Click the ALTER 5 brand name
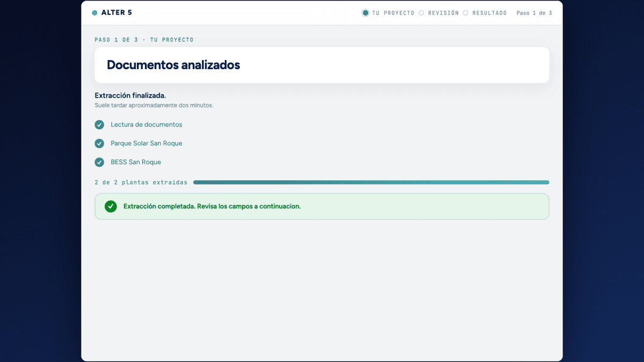Image resolution: width=644 pixels, height=362 pixels. (116, 13)
